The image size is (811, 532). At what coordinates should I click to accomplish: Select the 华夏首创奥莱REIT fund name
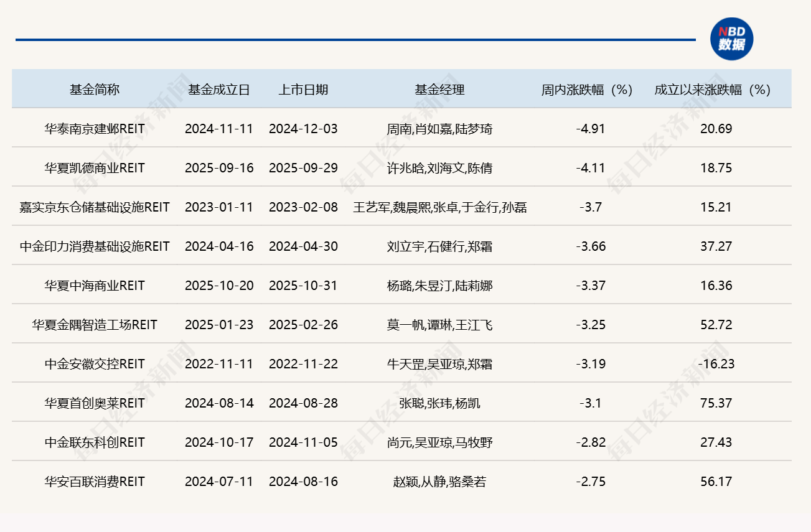click(x=95, y=403)
